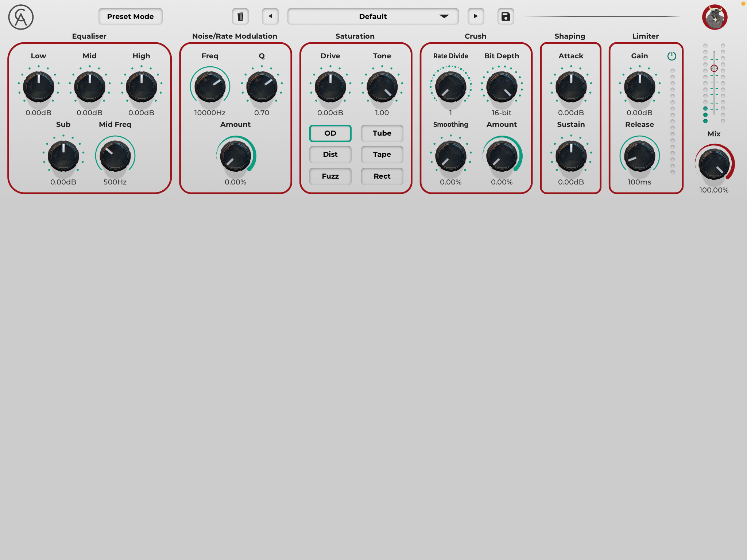Click the Mix knob
The image size is (747, 560).
coord(714,164)
